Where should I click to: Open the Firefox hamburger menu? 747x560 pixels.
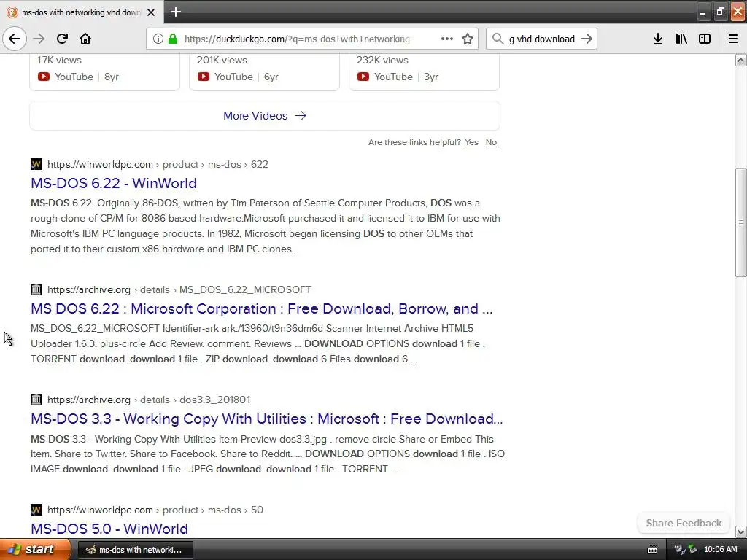tap(733, 39)
